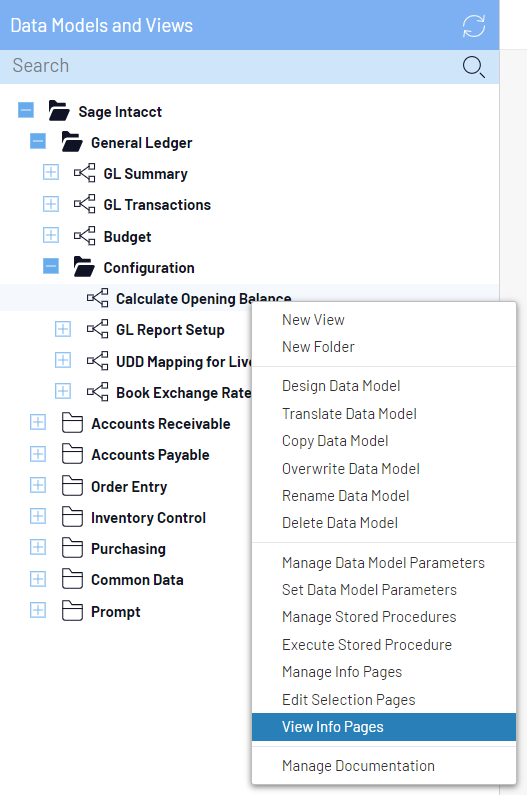
Task: Click the refresh icon in panel header
Action: pyautogui.click(x=474, y=26)
